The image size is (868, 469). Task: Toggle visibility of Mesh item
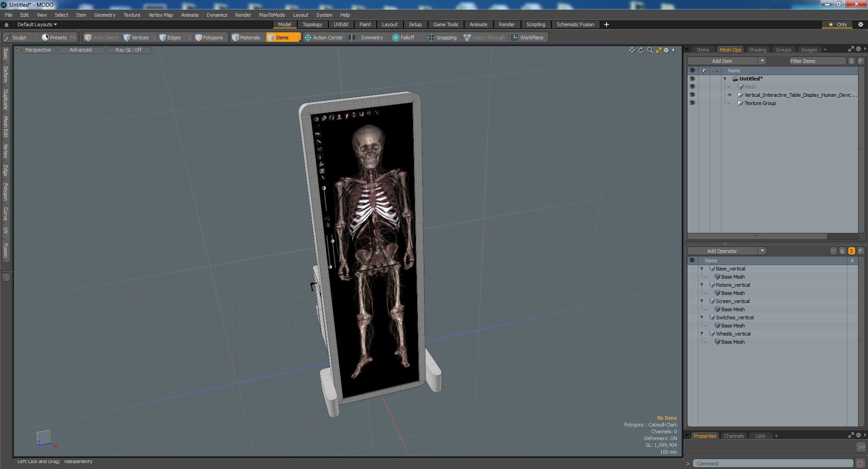click(692, 87)
